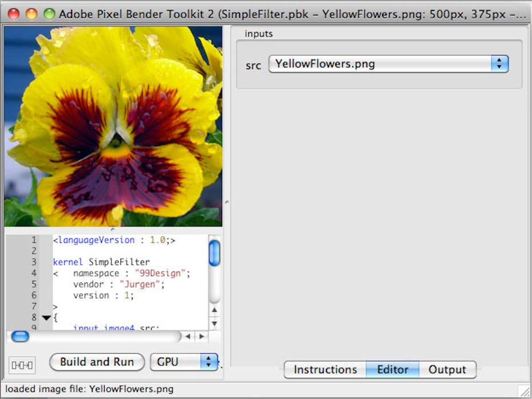
Task: Click the splitter handle between image and code
Action: pos(113,229)
